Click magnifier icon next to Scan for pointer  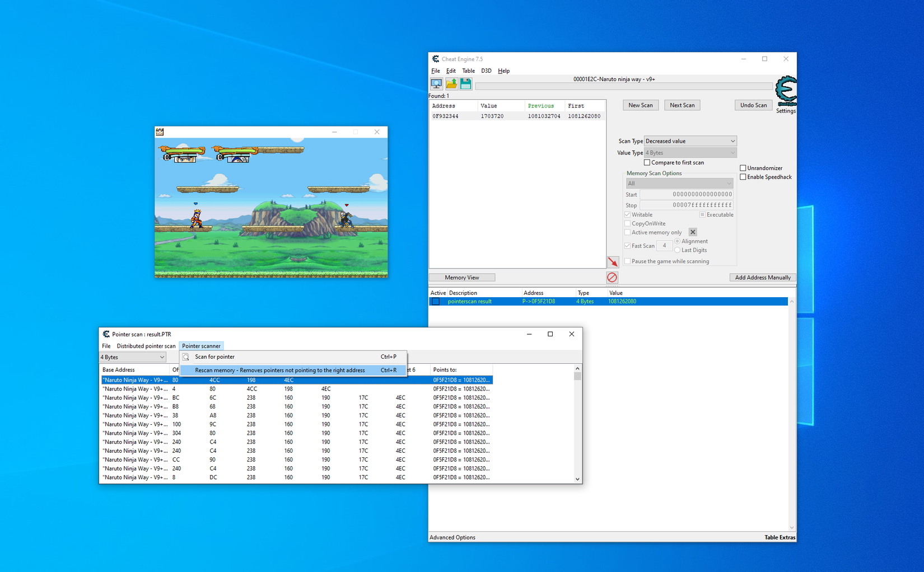point(186,357)
